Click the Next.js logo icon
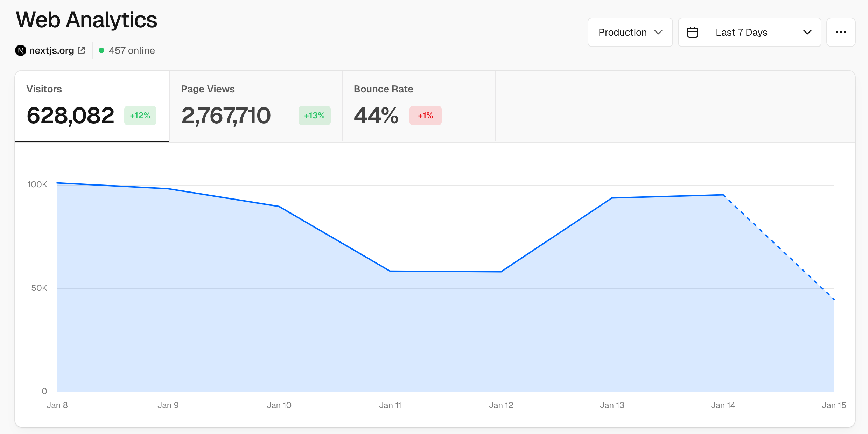868x434 pixels. coord(21,51)
